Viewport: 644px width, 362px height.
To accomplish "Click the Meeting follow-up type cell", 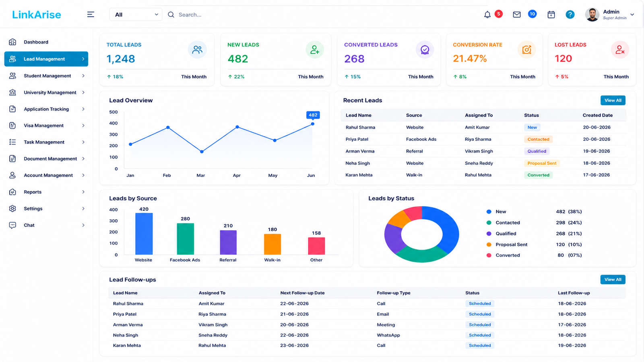I will coord(386,325).
